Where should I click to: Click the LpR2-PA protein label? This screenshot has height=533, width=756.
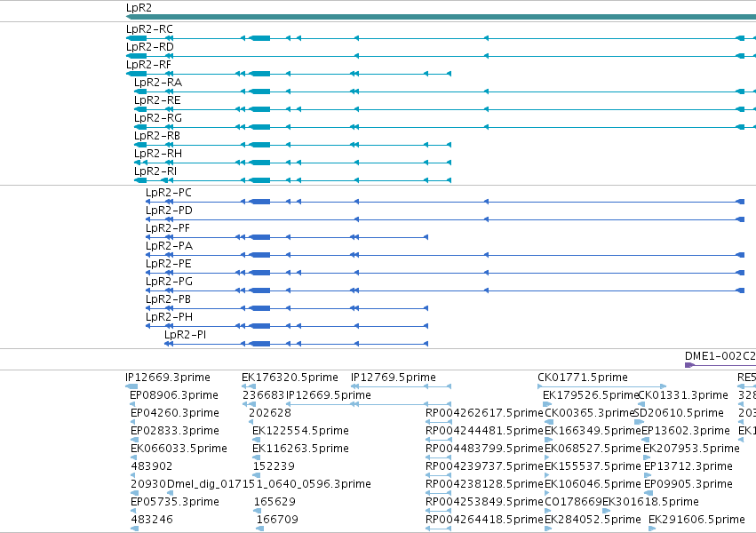pyautogui.click(x=169, y=246)
